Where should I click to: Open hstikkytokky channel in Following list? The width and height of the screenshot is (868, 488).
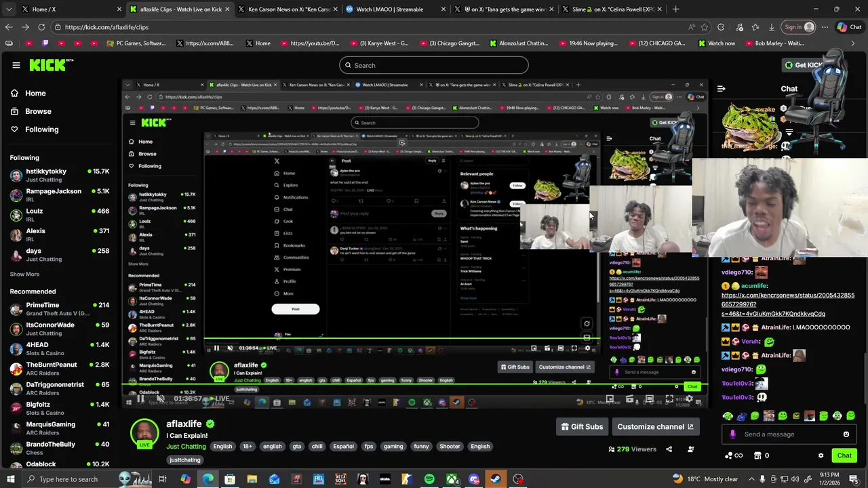[60, 176]
